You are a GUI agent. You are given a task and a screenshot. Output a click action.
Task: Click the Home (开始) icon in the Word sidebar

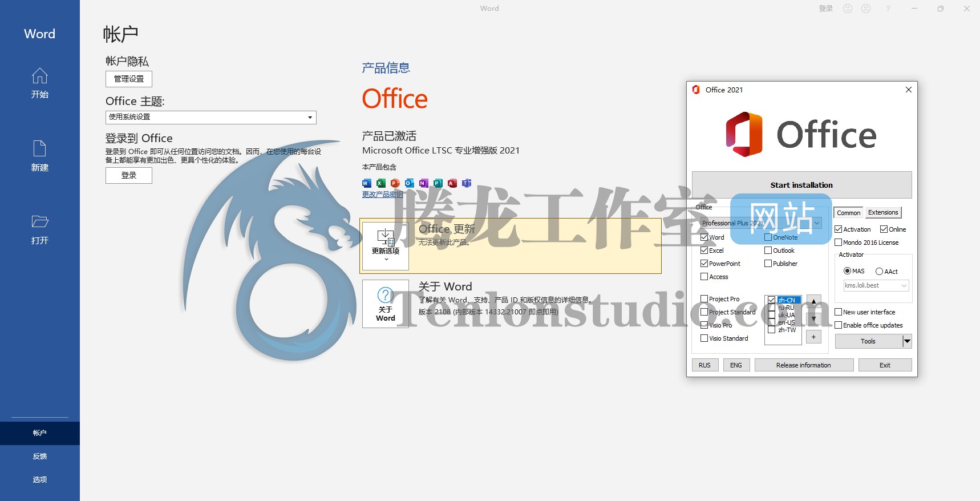39,76
